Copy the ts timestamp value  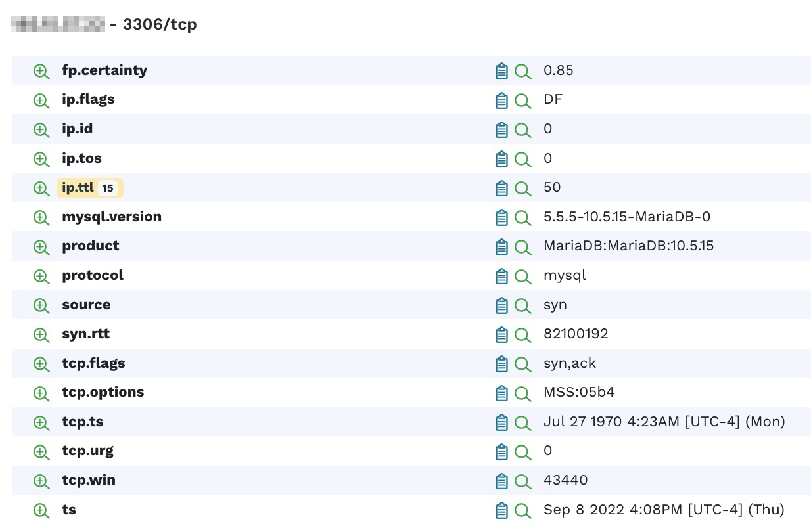501,510
